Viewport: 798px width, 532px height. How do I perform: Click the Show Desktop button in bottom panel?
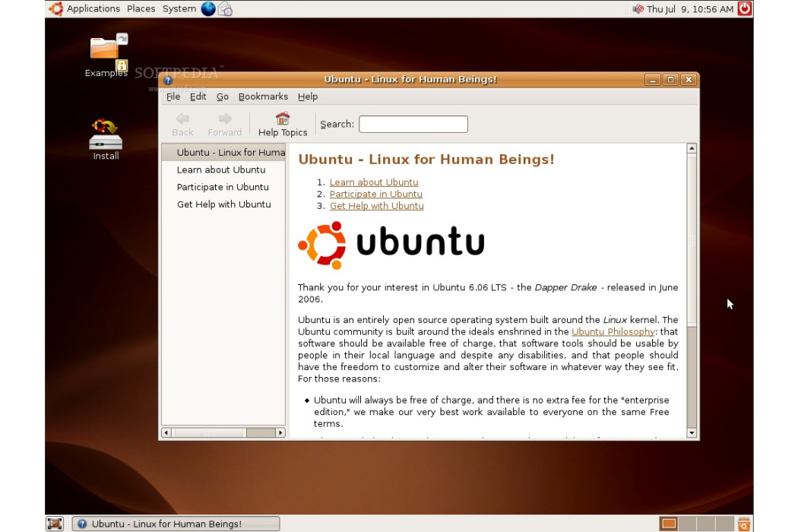[x=55, y=524]
